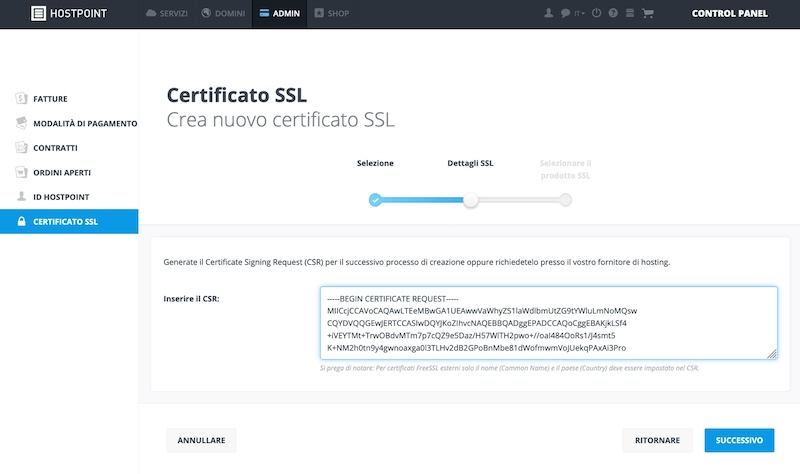Viewport: 800px width, 474px height.
Task: Click the last progress step marker
Action: 565,200
